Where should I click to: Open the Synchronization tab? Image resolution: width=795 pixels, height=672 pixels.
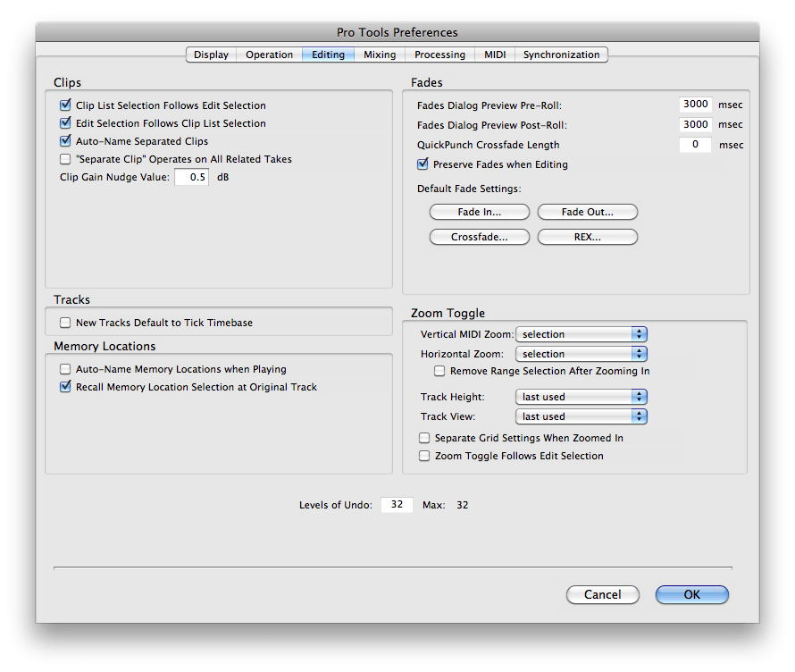[x=561, y=55]
